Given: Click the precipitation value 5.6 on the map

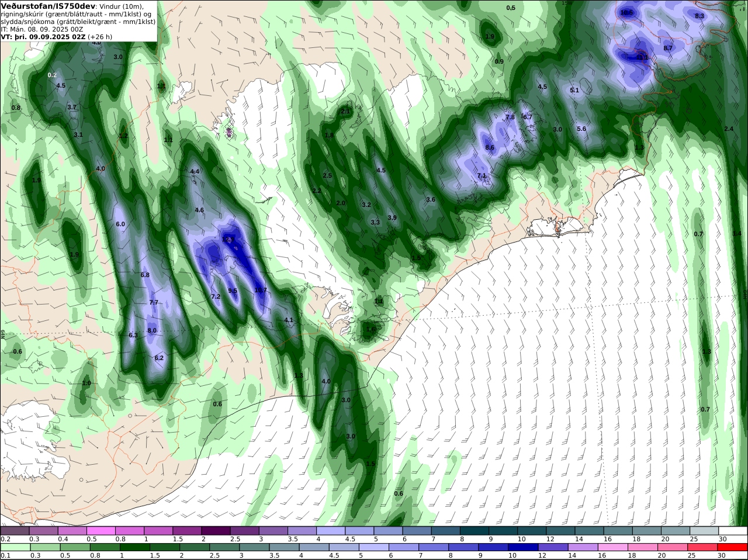Looking at the screenshot, I should click(581, 129).
